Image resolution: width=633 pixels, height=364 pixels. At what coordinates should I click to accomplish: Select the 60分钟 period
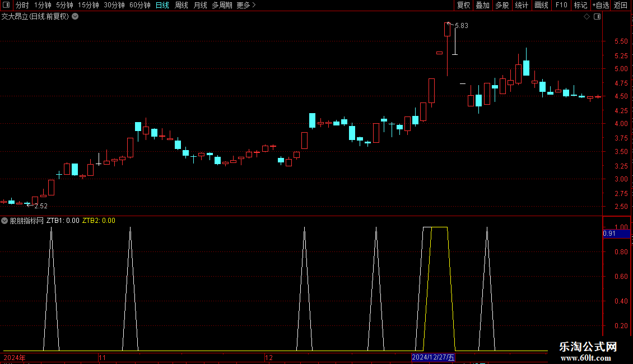[x=139, y=5]
